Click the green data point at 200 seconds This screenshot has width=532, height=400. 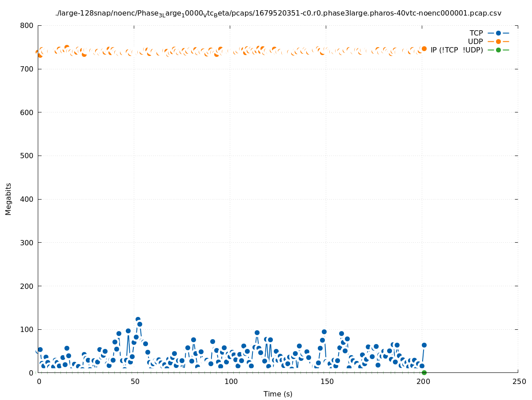(x=424, y=372)
